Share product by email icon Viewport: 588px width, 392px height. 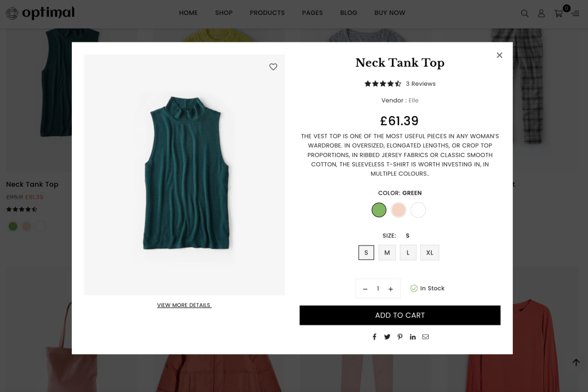[x=425, y=337]
